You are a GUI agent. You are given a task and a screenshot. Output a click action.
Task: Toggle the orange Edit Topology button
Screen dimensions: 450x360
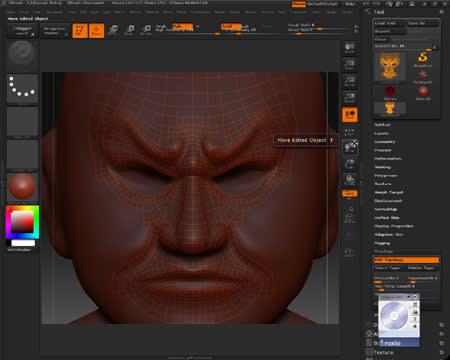pyautogui.click(x=406, y=260)
